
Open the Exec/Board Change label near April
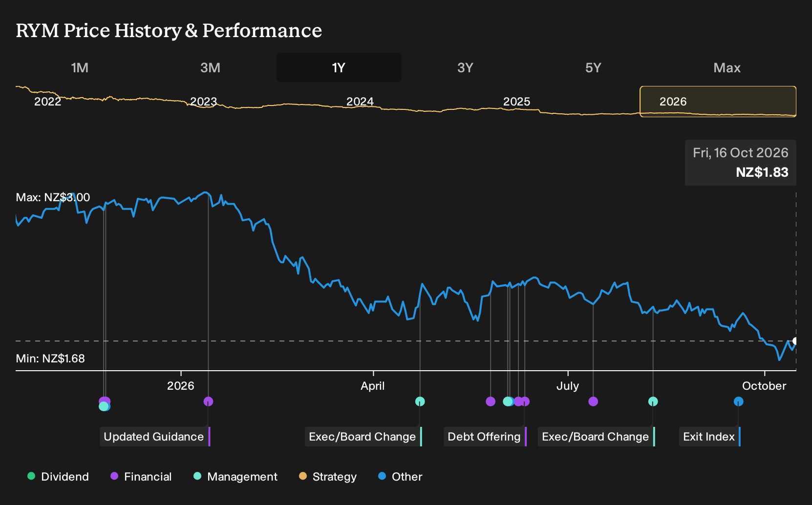(363, 437)
